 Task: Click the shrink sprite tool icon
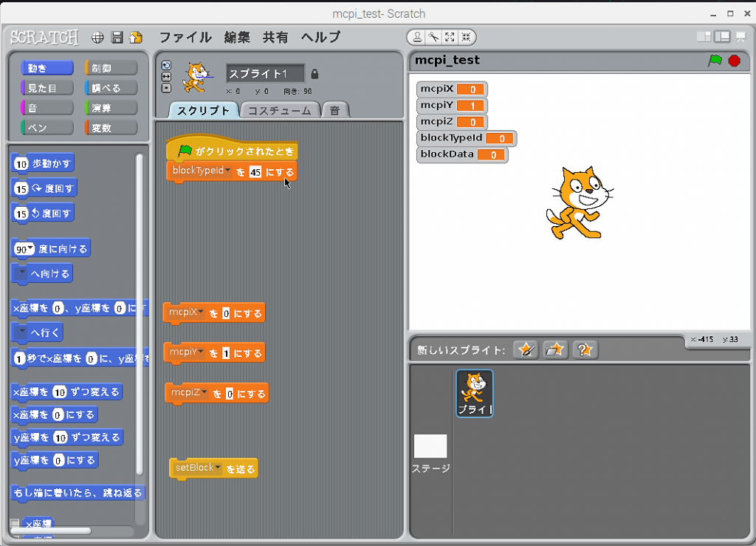[x=466, y=37]
